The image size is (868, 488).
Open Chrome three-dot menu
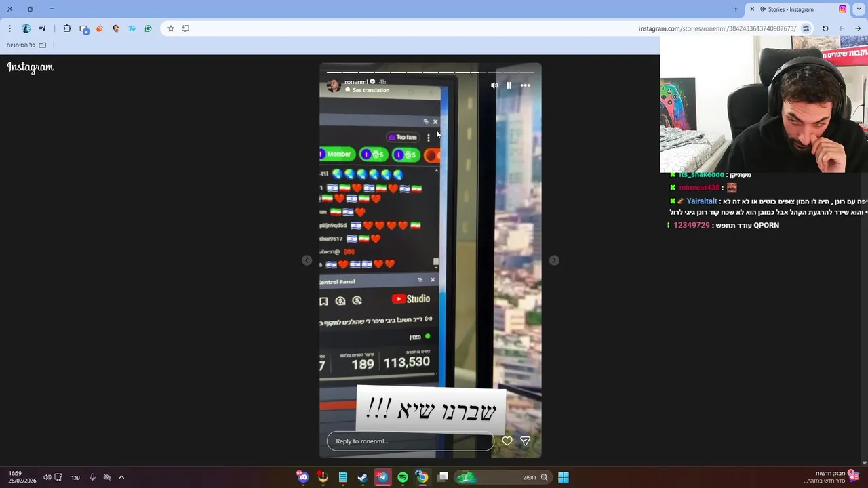click(x=9, y=28)
